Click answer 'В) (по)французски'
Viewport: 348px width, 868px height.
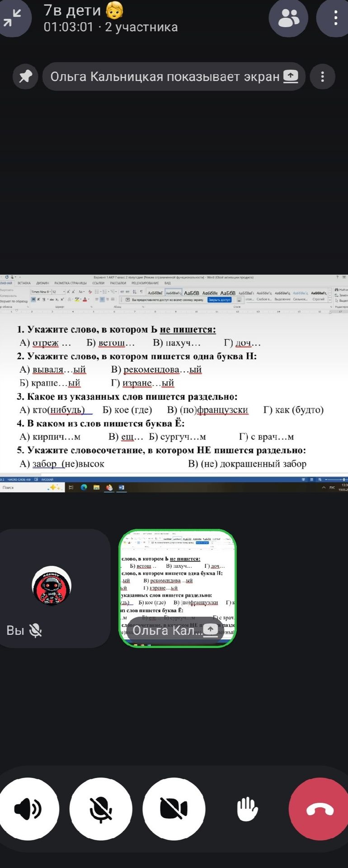coord(207,410)
